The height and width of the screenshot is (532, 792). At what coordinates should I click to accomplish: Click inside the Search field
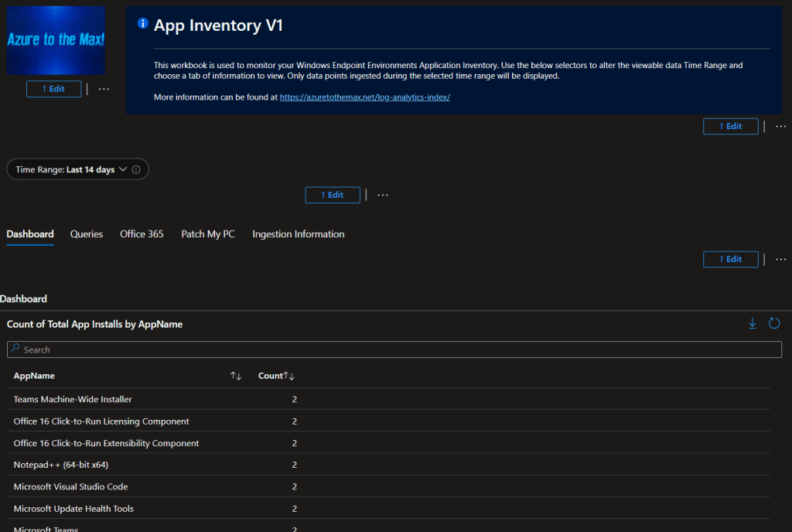click(x=394, y=350)
